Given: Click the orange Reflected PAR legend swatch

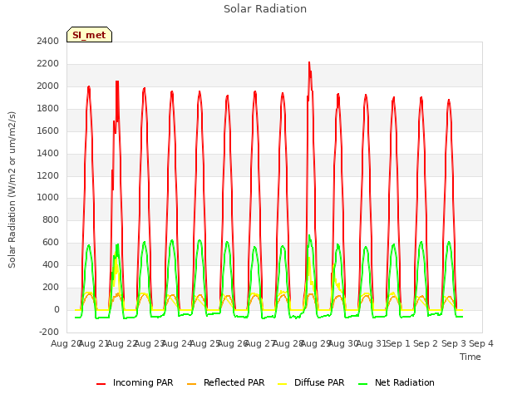Looking at the screenshot, I should (192, 384).
